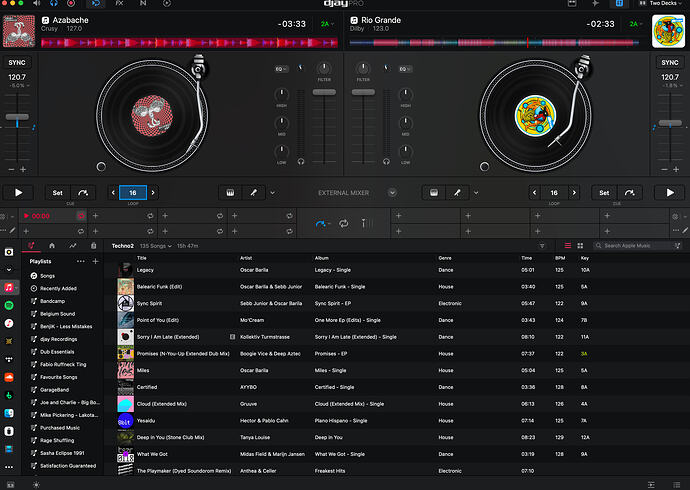Open the 2A key dropdown for Azabache
Screen dimensions: 690x490
(x=327, y=24)
